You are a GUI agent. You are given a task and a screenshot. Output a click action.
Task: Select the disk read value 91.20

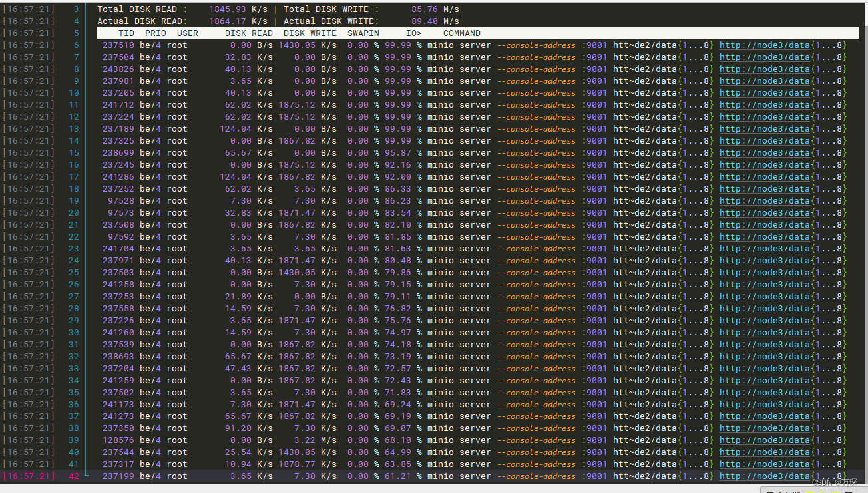coord(238,428)
